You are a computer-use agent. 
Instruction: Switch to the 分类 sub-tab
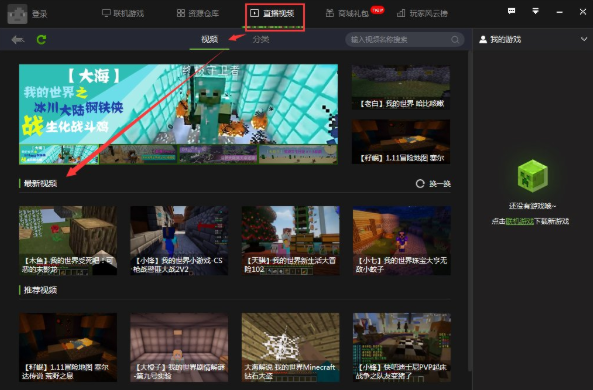(x=261, y=39)
